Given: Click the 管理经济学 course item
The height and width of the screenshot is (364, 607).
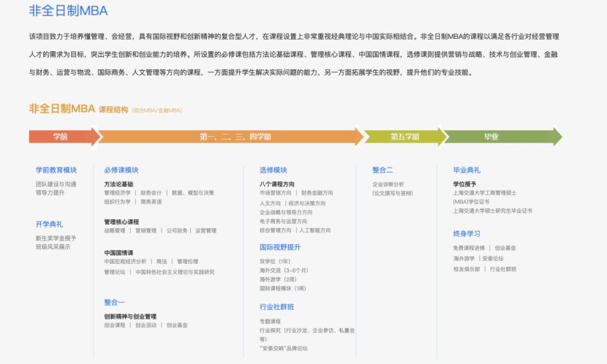Looking at the screenshot, I should [118, 193].
